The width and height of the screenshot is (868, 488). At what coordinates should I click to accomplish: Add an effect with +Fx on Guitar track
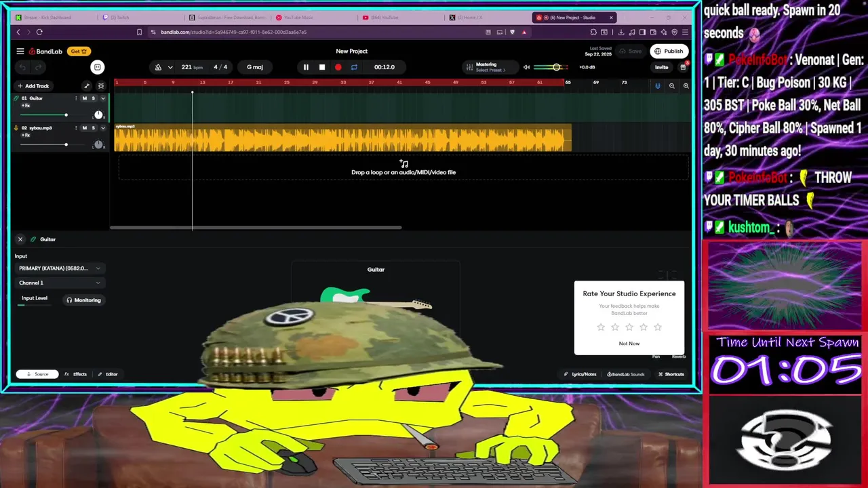pyautogui.click(x=25, y=106)
